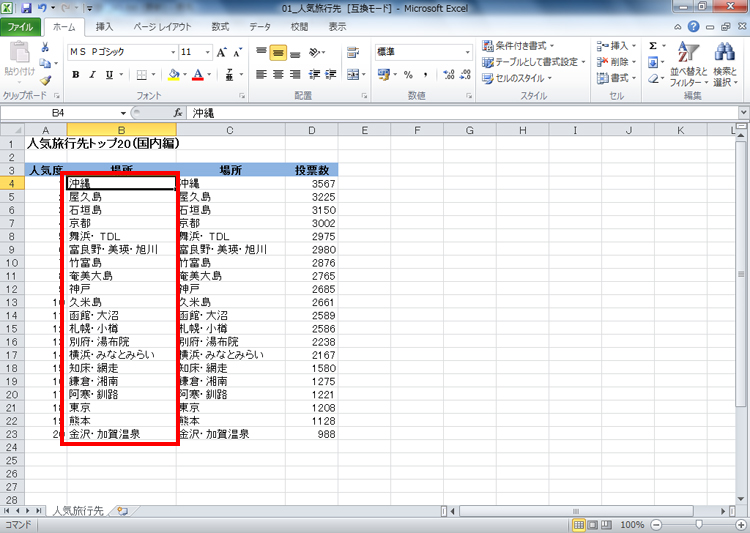750x533 pixels.
Task: Open the ファイル tab
Action: [20, 27]
